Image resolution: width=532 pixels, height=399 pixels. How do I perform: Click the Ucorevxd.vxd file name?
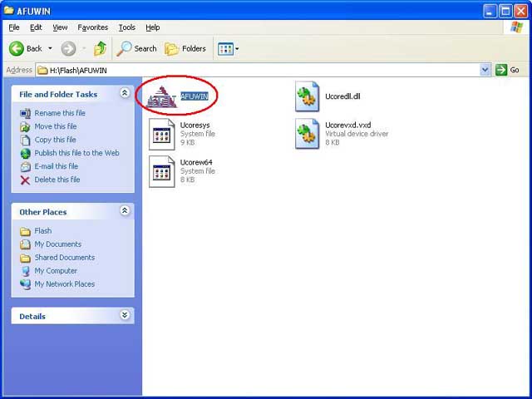click(x=347, y=126)
